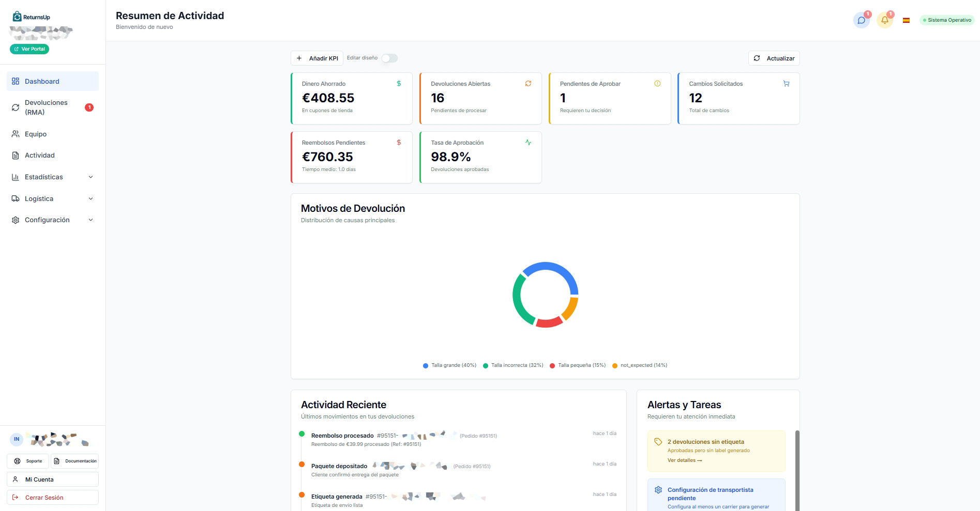Click the red badge on Devoluciones (RMA)
The image size is (980, 511).
pos(89,107)
